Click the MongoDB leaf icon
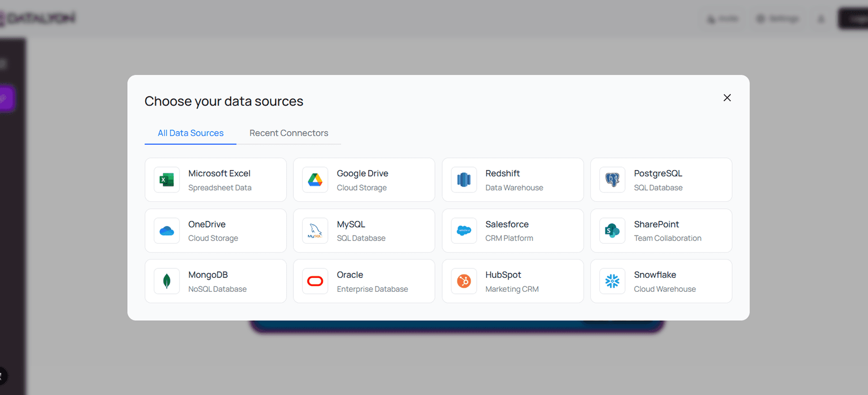 click(x=167, y=281)
